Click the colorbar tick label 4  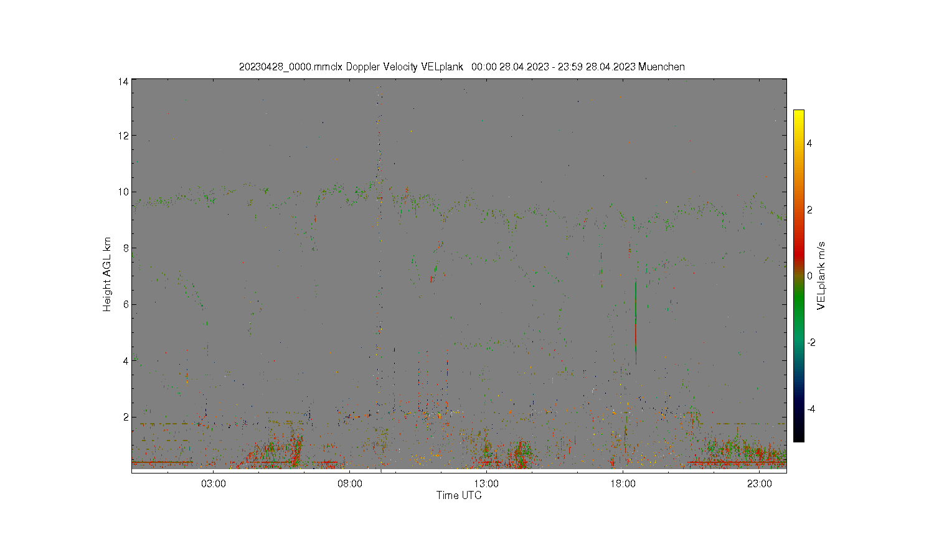tap(809, 143)
